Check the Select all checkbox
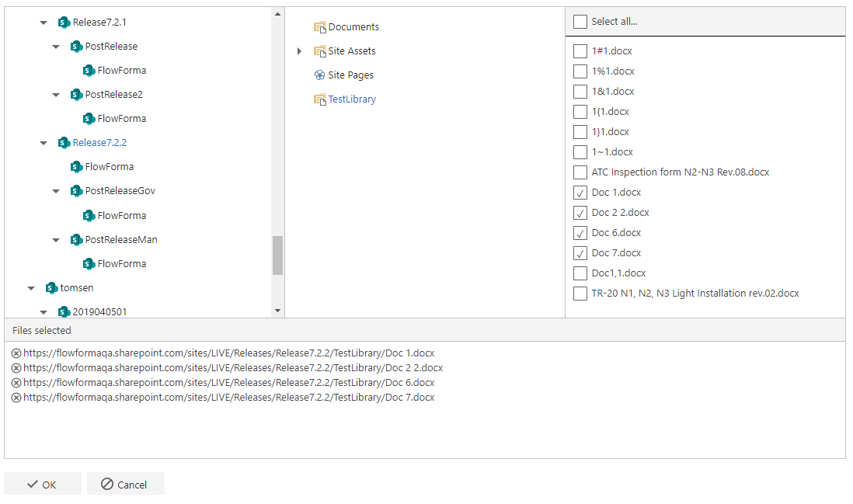The width and height of the screenshot is (853, 504). pyautogui.click(x=580, y=22)
